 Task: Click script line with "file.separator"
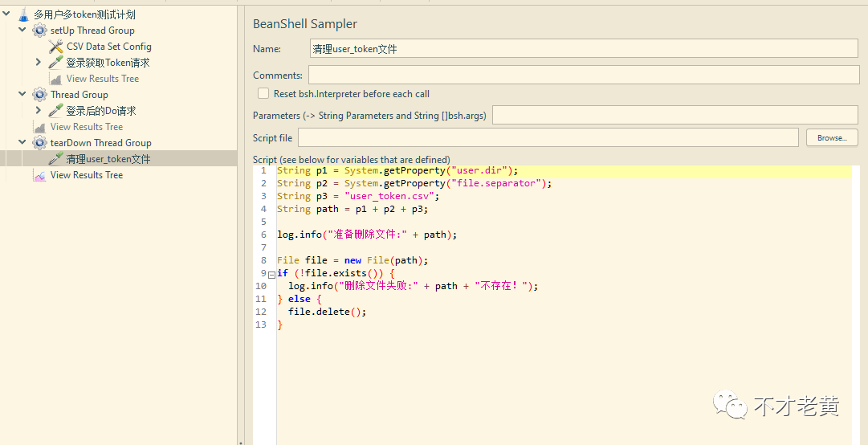coord(414,183)
